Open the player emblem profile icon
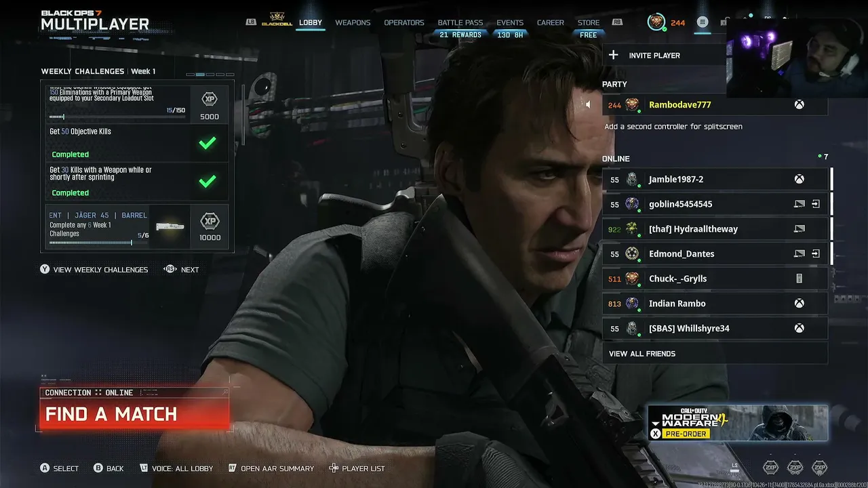The height and width of the screenshot is (488, 868). pyautogui.click(x=656, y=22)
